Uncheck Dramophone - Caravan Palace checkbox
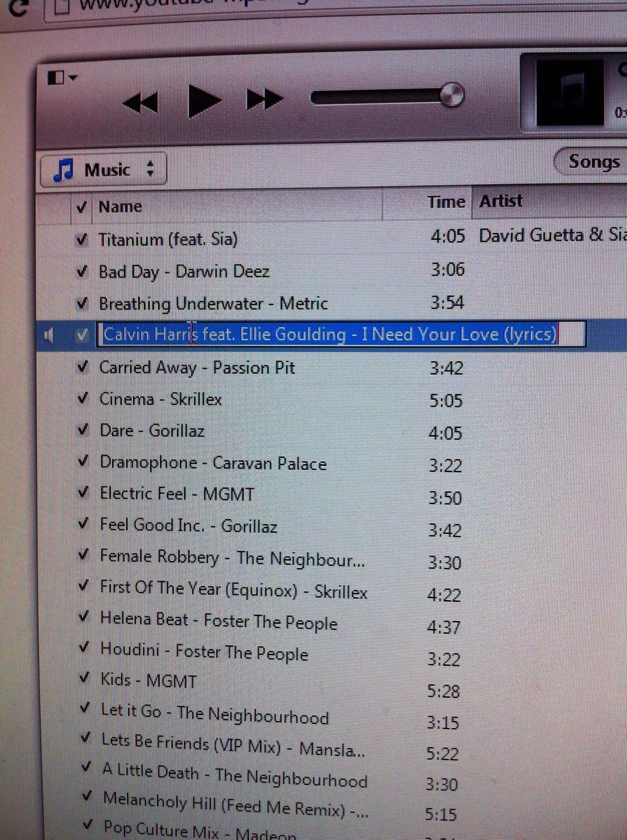 pos(83,461)
